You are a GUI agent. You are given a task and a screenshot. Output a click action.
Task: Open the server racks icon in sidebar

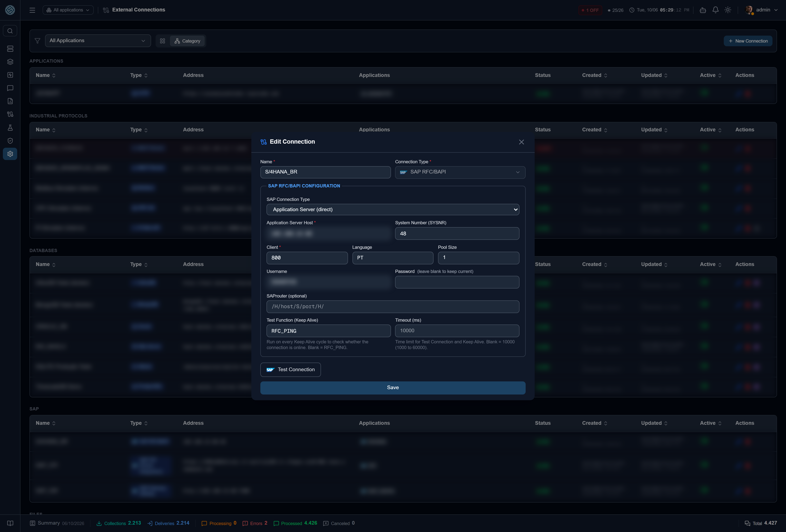coord(10,49)
